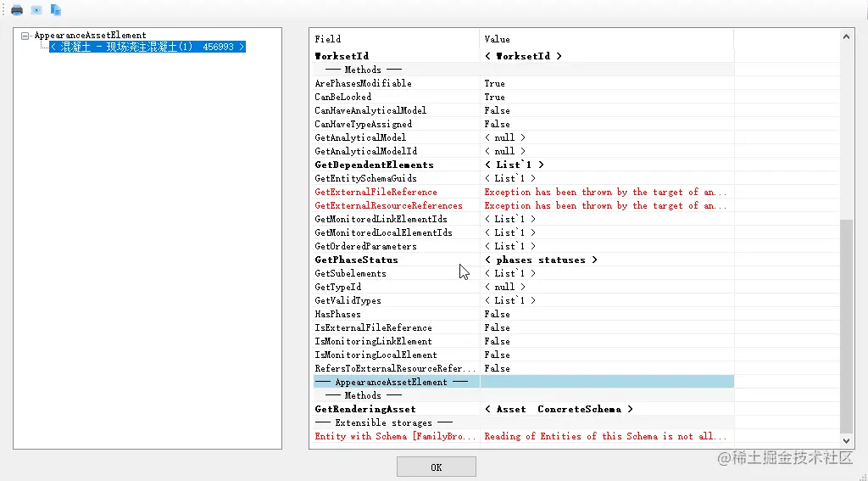The width and height of the screenshot is (868, 481).
Task: Select the AppearanceAssetElement root label
Action: click(90, 36)
